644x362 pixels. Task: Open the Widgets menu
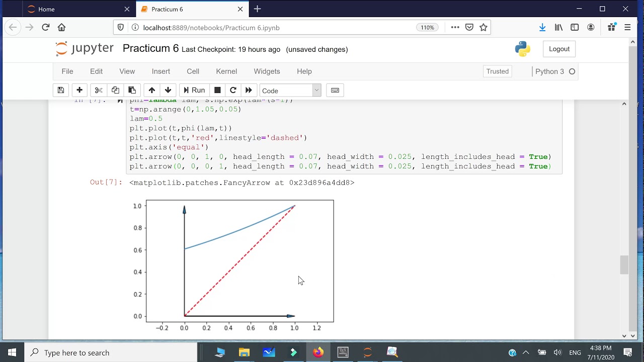click(267, 71)
